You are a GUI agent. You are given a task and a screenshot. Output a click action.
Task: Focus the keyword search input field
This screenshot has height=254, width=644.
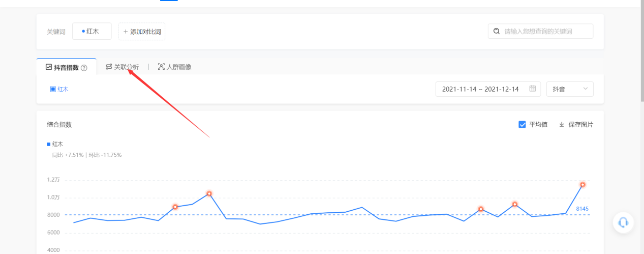point(540,31)
